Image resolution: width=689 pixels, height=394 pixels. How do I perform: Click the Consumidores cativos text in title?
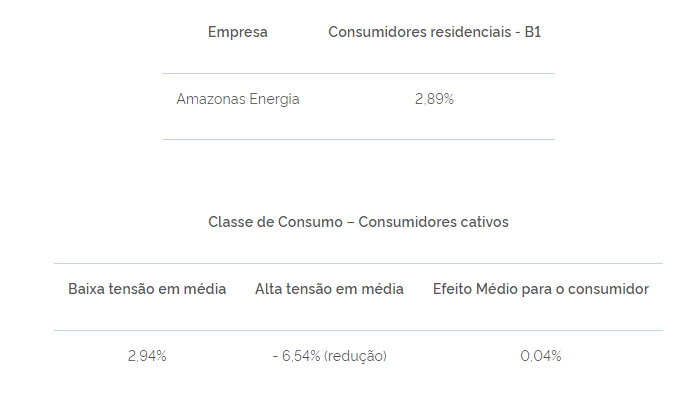433,222
